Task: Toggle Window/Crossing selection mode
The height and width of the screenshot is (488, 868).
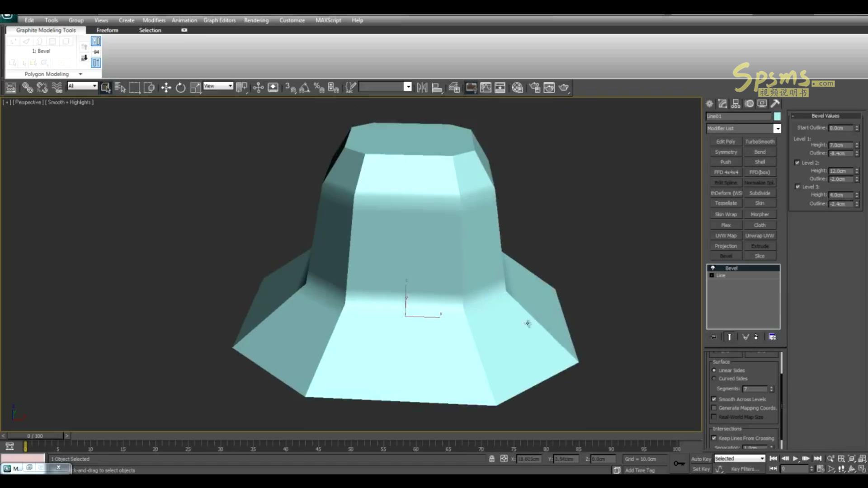Action: tap(149, 88)
